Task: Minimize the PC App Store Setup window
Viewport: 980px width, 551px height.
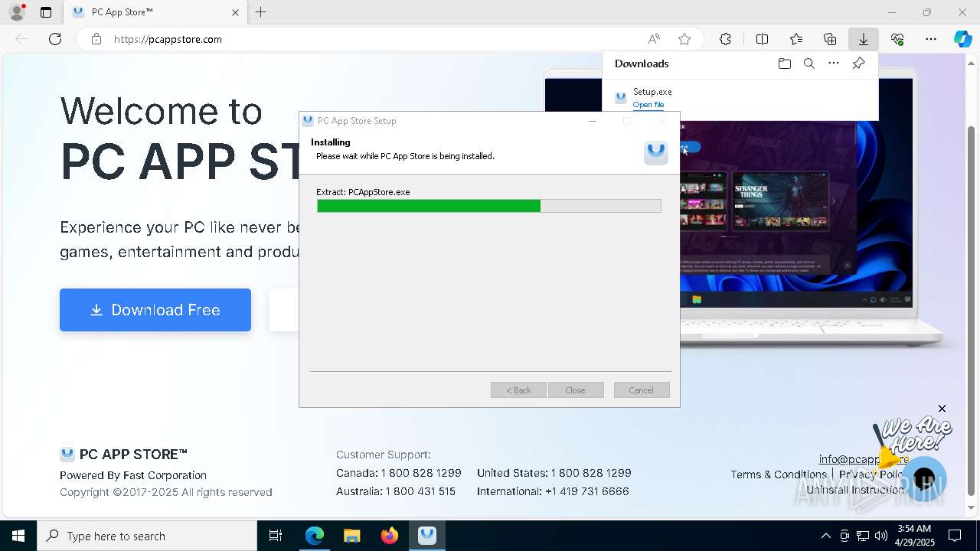Action: (593, 121)
